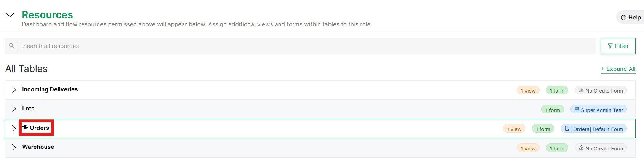
Task: Click Incoming Deliveries No Create Form warning
Action: point(601,90)
